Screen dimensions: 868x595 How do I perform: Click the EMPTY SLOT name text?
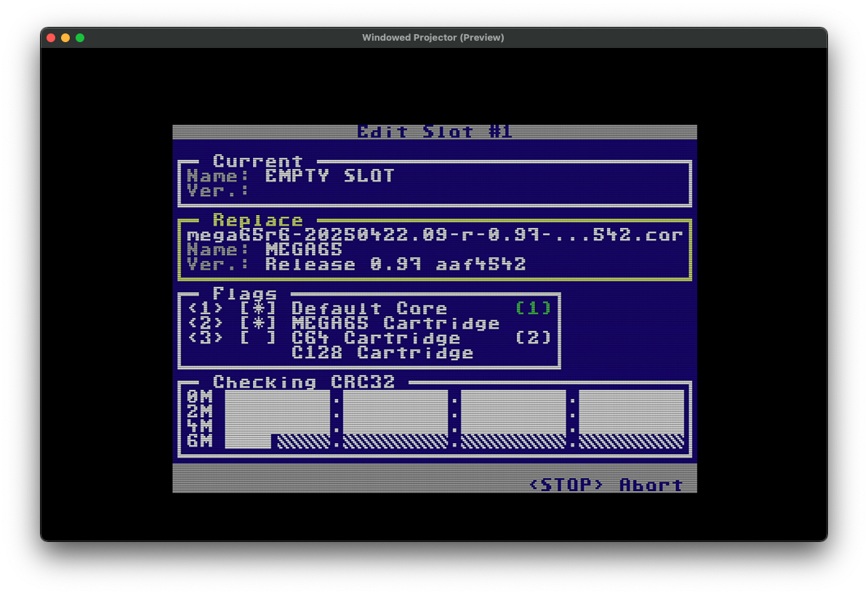coord(330,176)
